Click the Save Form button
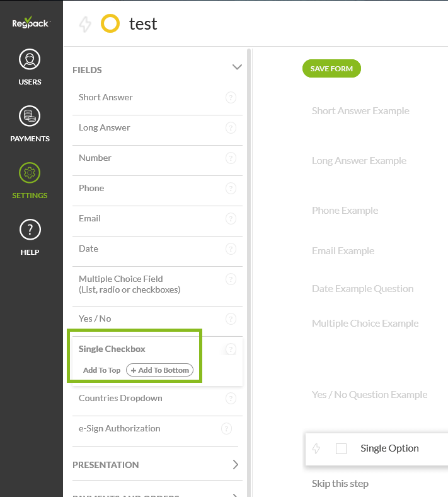 click(x=331, y=69)
